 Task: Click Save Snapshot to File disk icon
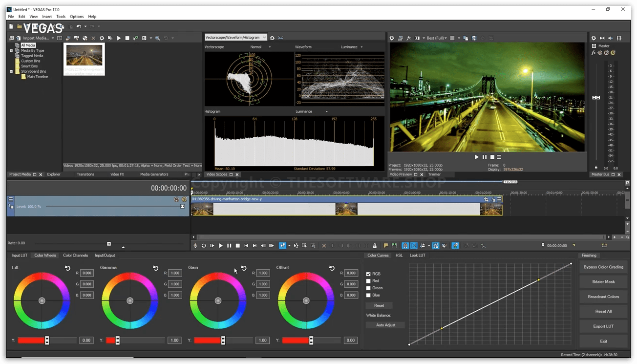coord(474,38)
